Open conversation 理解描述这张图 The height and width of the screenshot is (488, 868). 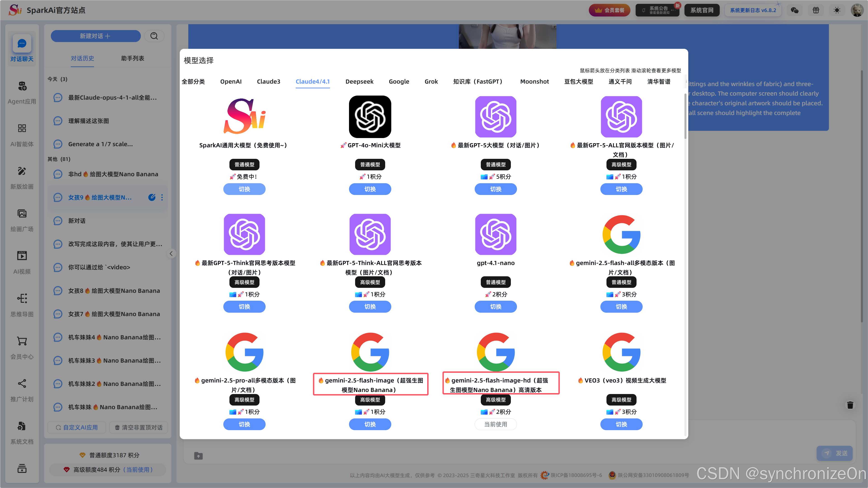coord(108,121)
